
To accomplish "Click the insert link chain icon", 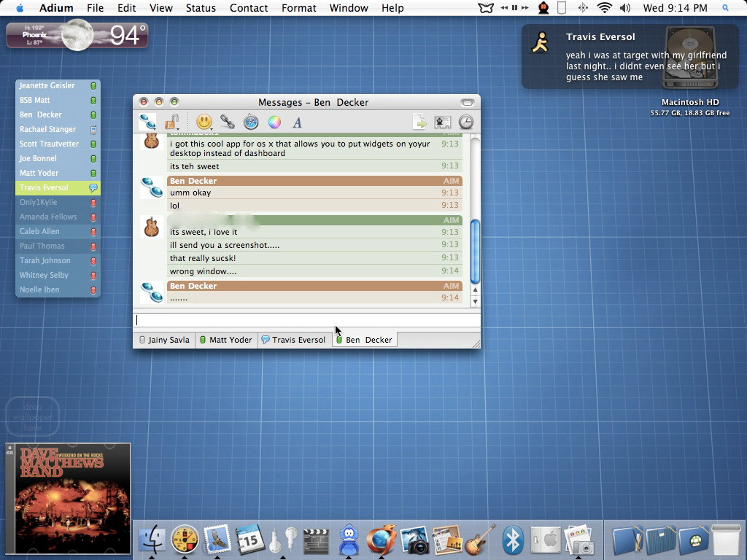I will 228,122.
